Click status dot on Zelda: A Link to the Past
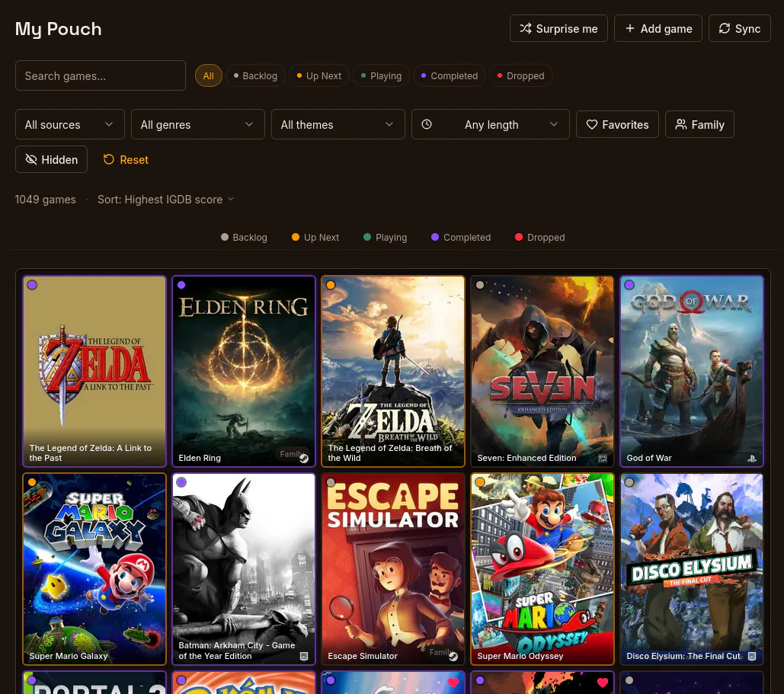 [32, 285]
